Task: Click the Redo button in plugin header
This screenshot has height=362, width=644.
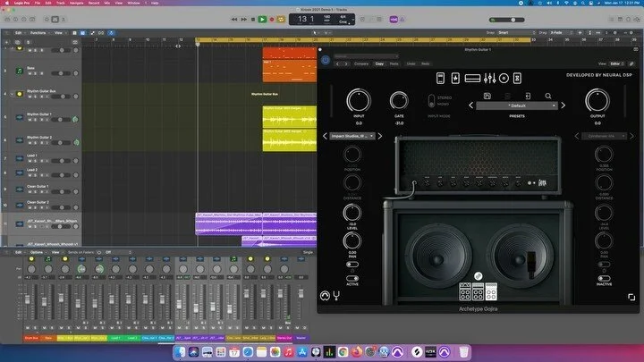Action: point(426,63)
